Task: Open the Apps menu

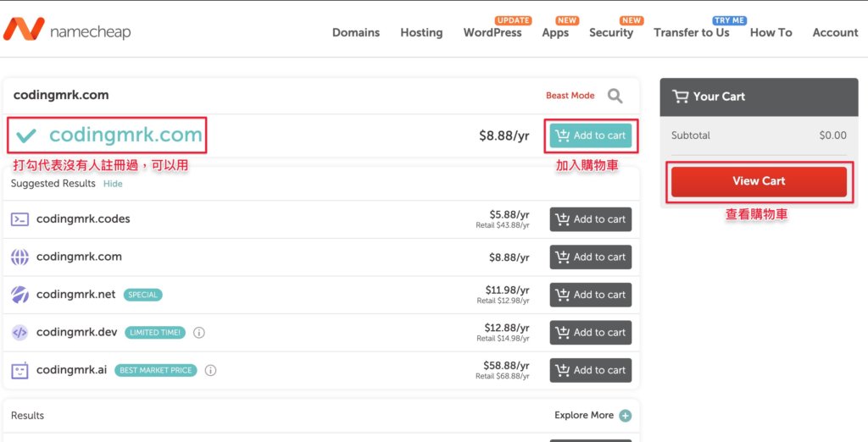Action: point(555,33)
